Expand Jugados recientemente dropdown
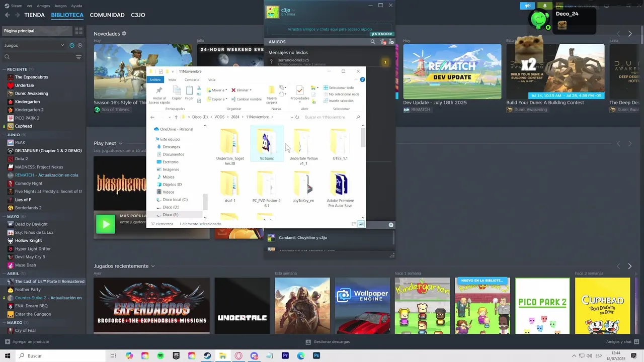Image resolution: width=644 pixels, height=362 pixels. coord(153,266)
